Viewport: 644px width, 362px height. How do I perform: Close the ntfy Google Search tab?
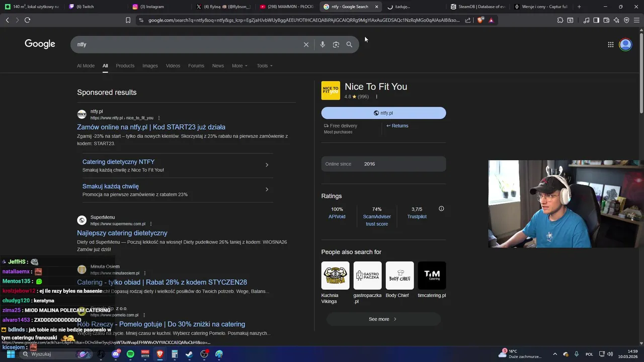coord(376,7)
